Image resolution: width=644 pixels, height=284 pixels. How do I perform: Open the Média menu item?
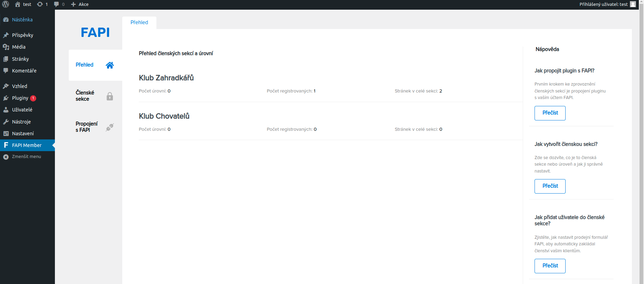(x=27, y=47)
